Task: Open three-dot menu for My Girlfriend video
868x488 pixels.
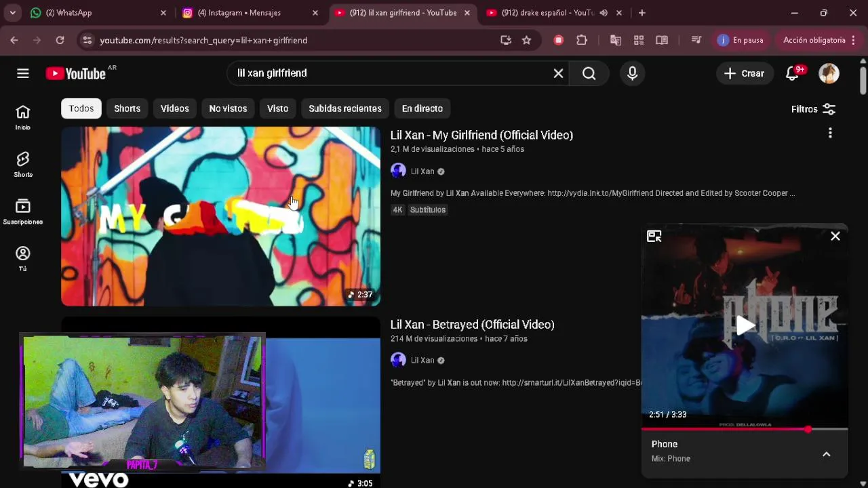Action: (x=830, y=134)
